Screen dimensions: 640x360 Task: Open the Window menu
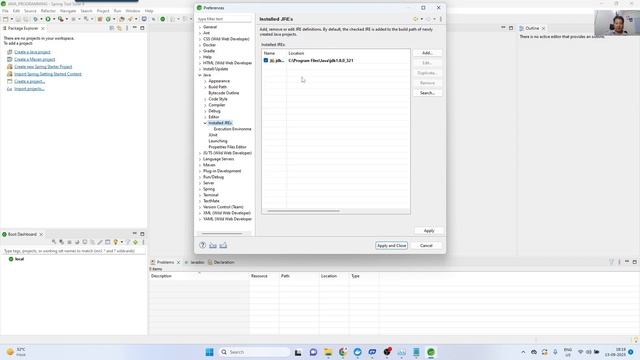133,11
